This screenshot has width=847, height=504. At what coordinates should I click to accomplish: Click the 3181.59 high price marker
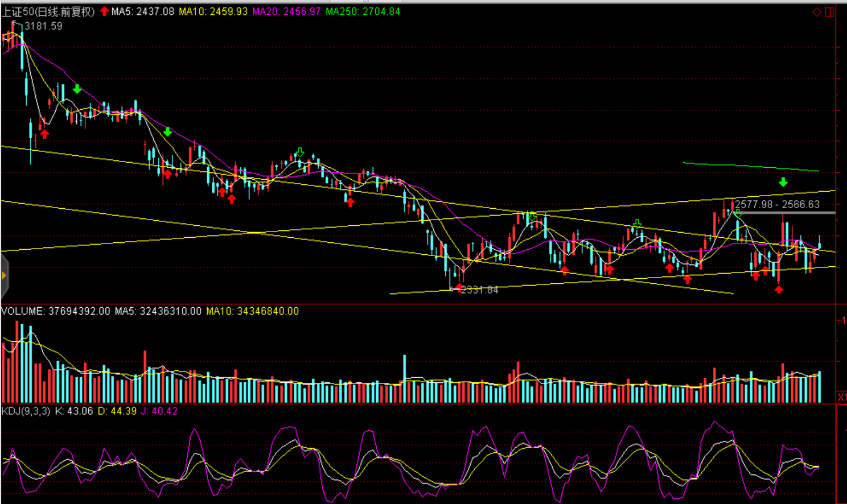[x=43, y=26]
